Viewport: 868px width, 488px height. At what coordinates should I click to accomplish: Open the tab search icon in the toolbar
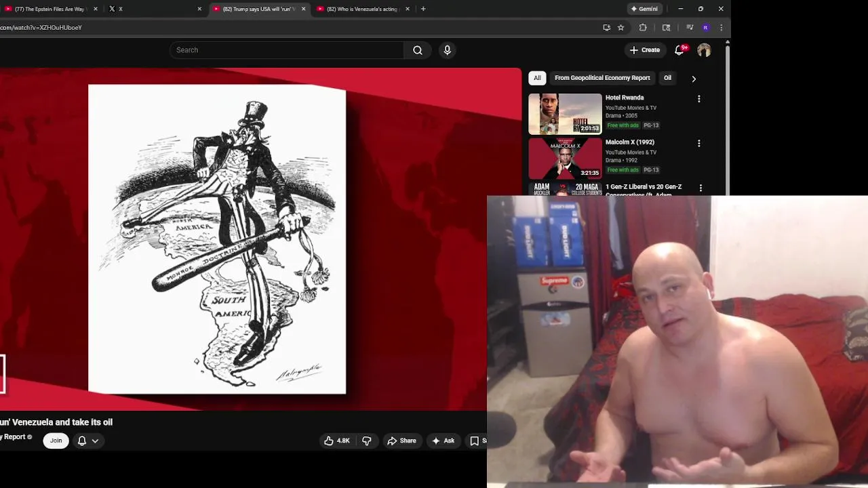pos(666,28)
